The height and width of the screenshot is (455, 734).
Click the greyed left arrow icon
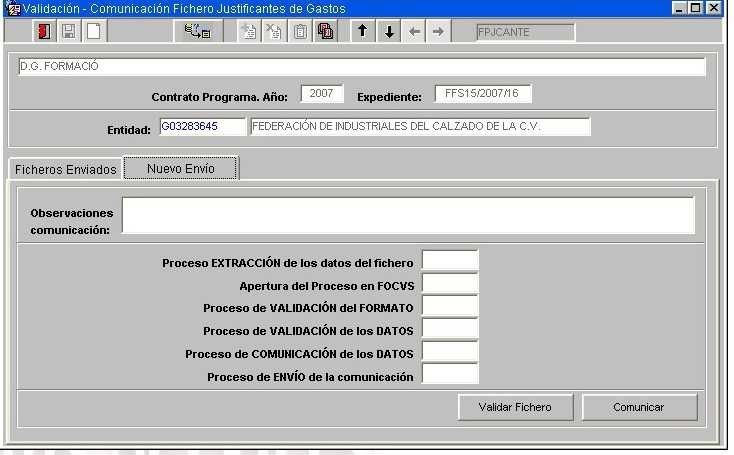tap(414, 32)
